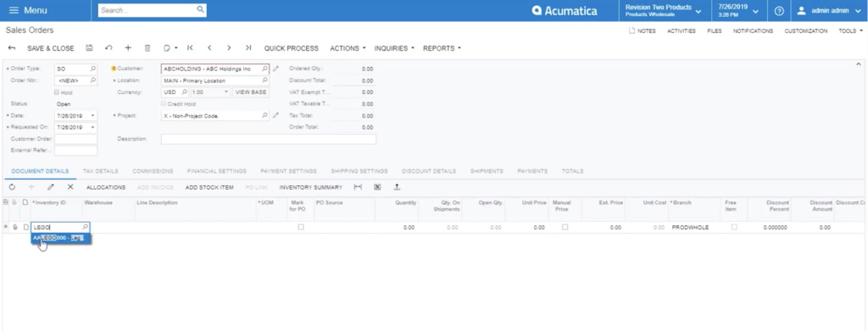This screenshot has width=868, height=331.
Task: Toggle Mark for PO checkbox
Action: (x=301, y=227)
